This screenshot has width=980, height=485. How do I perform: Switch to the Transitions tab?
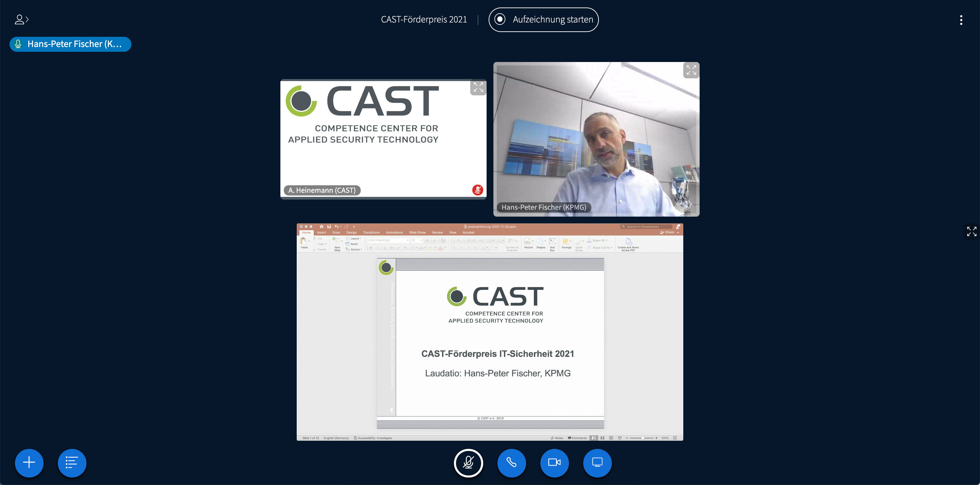click(371, 232)
